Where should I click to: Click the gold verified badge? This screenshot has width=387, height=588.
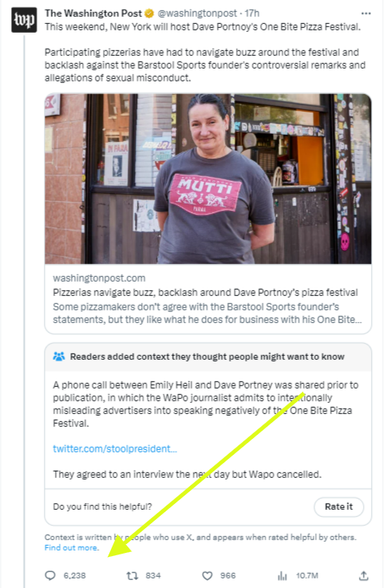tap(149, 14)
